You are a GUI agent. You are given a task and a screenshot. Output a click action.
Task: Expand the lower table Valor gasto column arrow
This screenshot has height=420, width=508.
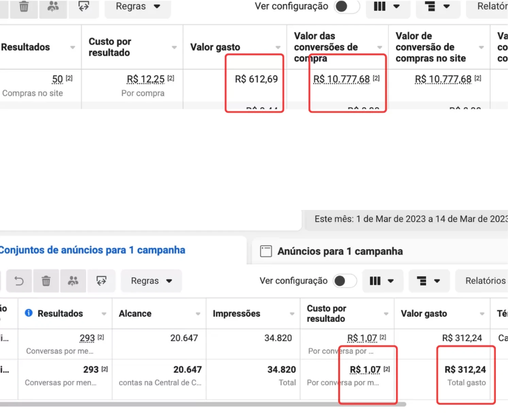click(482, 314)
